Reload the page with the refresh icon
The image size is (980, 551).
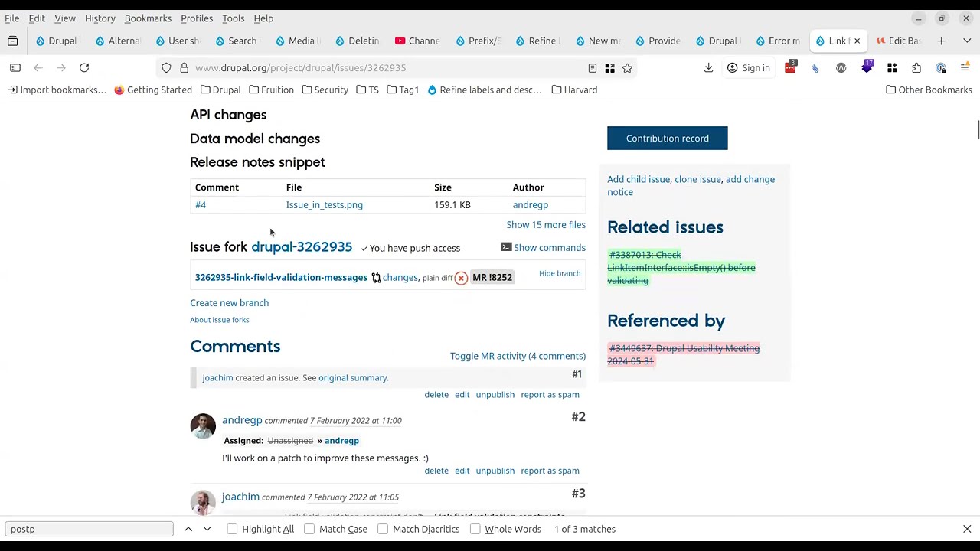84,68
